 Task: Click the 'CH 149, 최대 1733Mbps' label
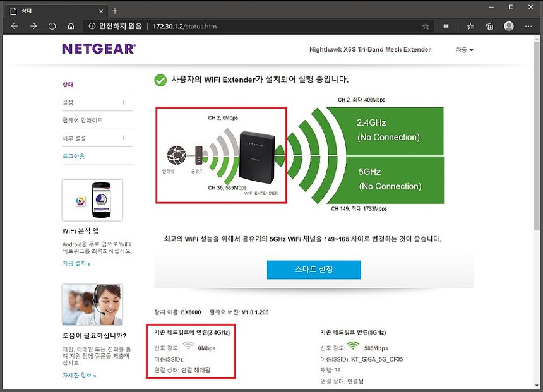click(x=359, y=208)
